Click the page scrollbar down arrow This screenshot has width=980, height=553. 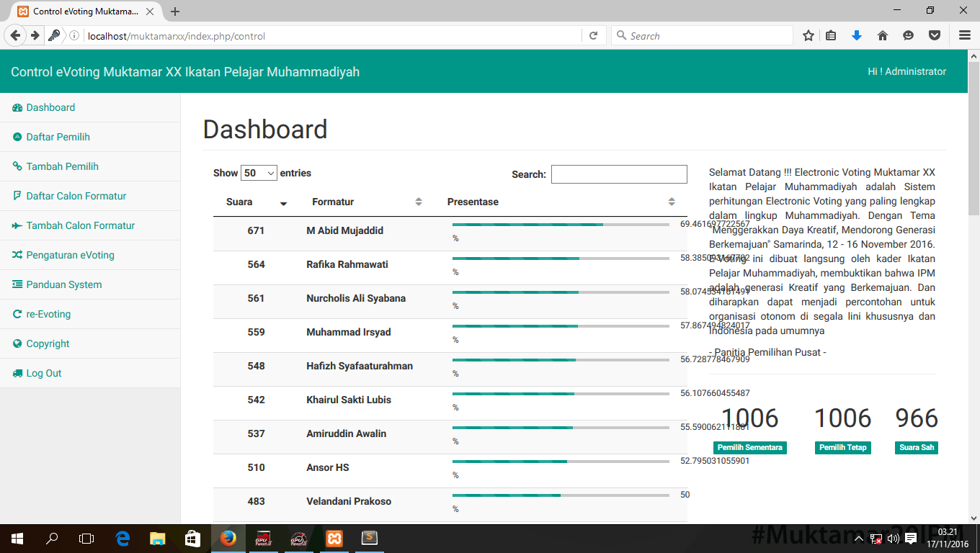(x=974, y=518)
